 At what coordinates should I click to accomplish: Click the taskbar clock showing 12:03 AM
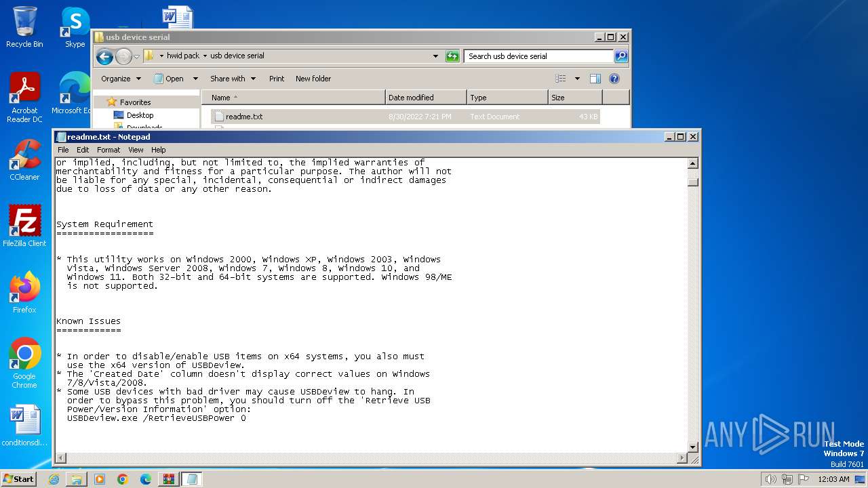[x=833, y=479]
